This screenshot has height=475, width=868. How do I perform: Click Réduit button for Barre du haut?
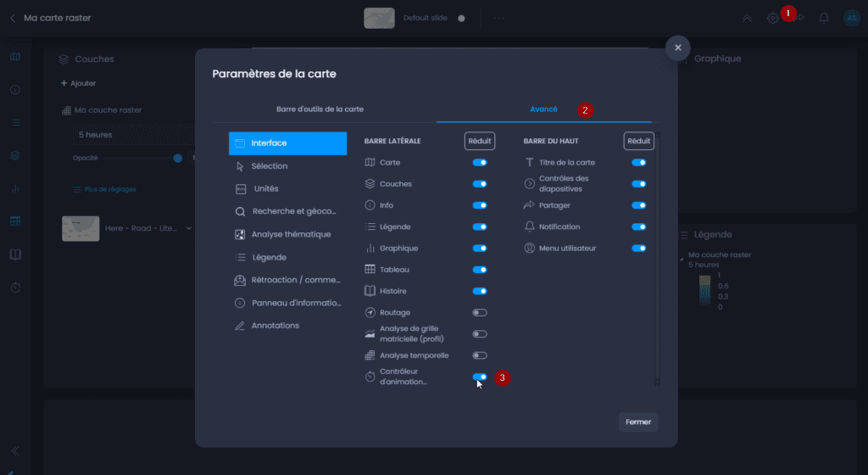click(x=639, y=141)
